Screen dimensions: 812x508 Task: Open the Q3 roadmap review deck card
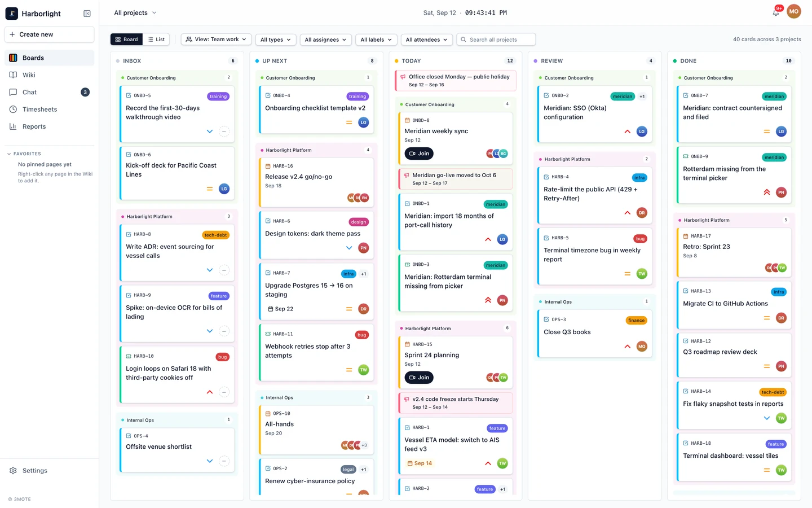[734, 355]
